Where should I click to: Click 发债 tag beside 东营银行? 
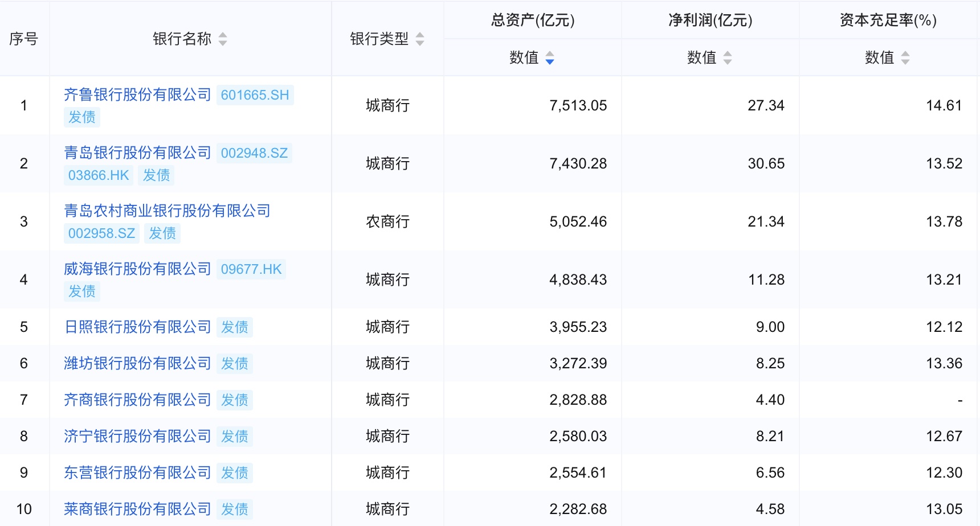(235, 473)
